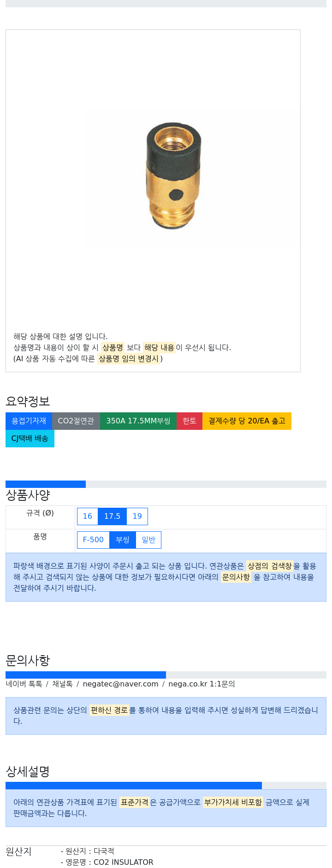
Task: Click the 350A 17.5MM부씽 green tag
Action: [x=138, y=421]
